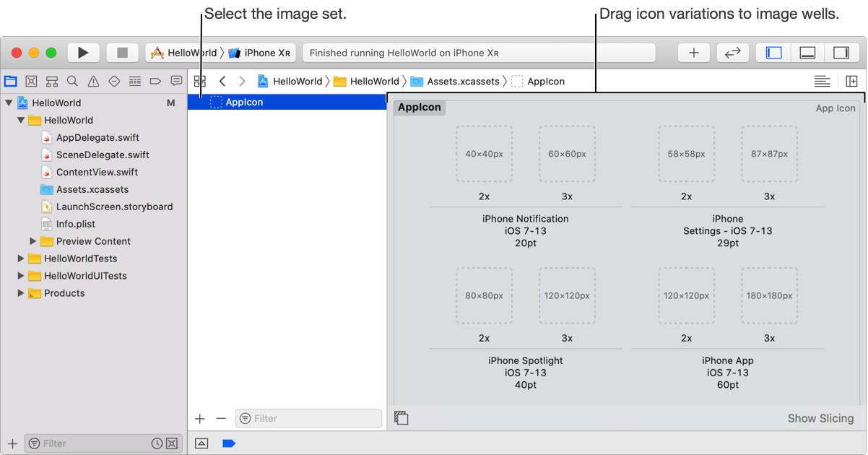Screen dimensions: 868x455
Task: Select the Project navigator folder icon
Action: click(10, 81)
